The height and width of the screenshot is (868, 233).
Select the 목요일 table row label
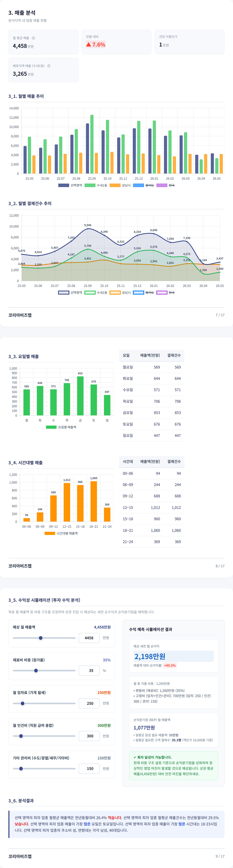coord(128,401)
